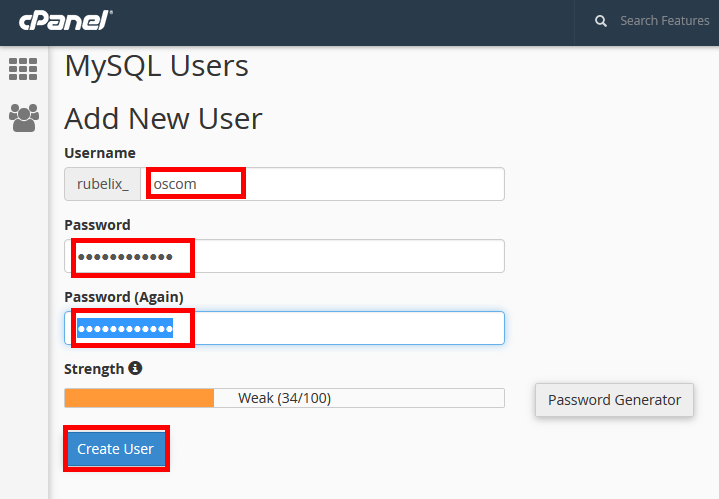Click the Weak (34/100) strength text
Screen dimensions: 719x499
tap(284, 398)
